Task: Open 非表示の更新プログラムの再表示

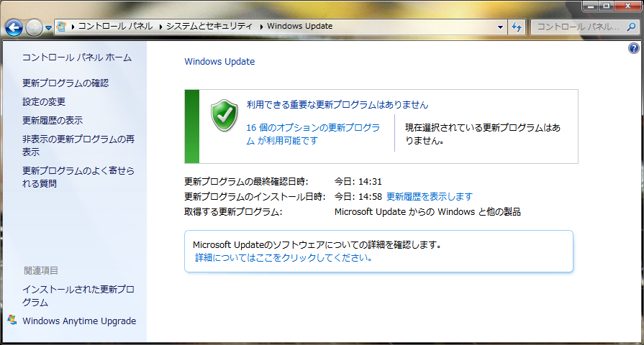Action: pos(78,145)
